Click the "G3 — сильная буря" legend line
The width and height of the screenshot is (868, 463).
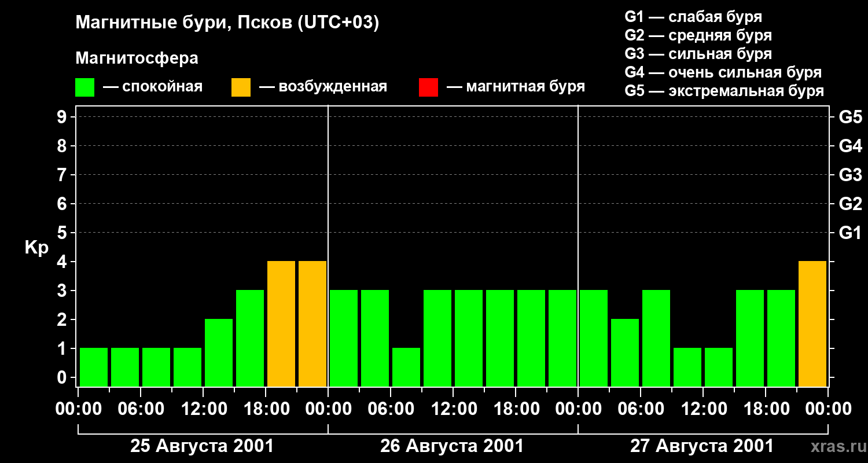click(x=698, y=54)
